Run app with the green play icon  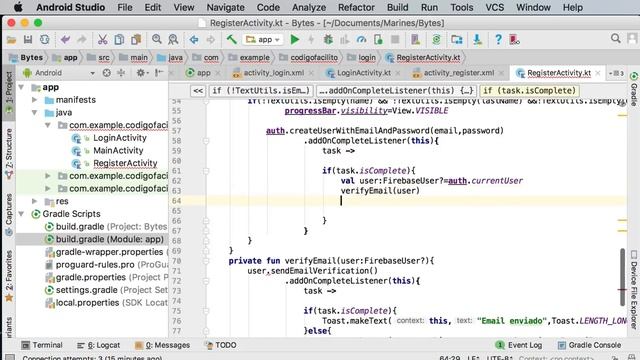tap(295, 40)
